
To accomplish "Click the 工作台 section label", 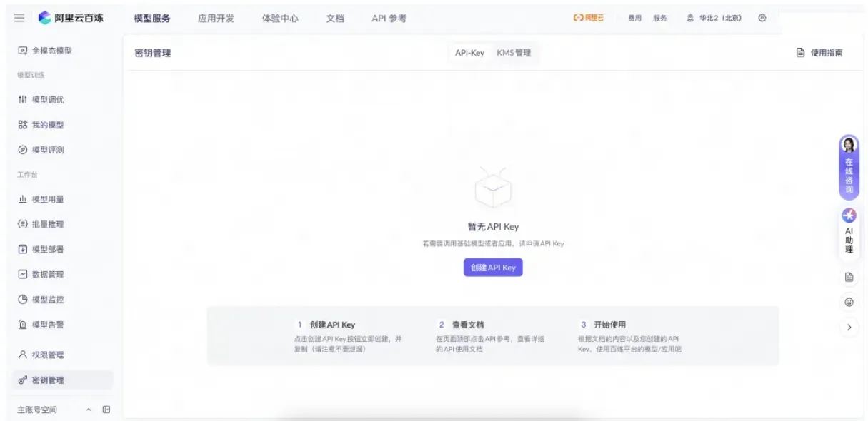I will tap(27, 174).
